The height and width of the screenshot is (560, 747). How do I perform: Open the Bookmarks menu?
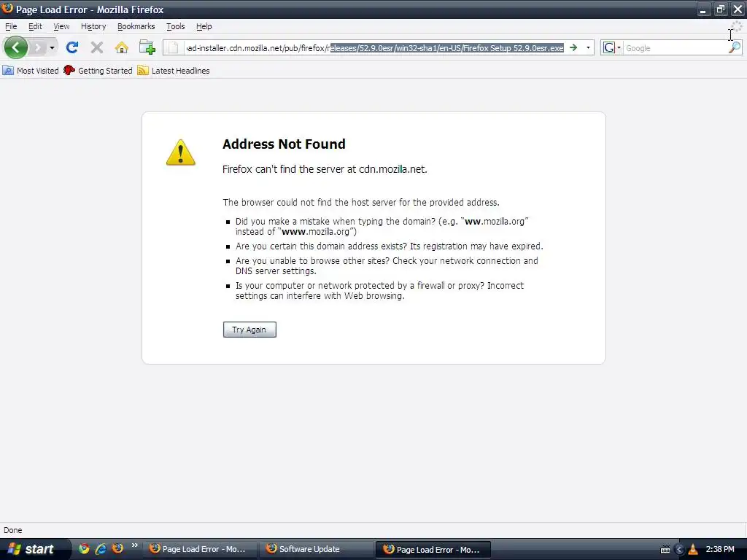(136, 26)
